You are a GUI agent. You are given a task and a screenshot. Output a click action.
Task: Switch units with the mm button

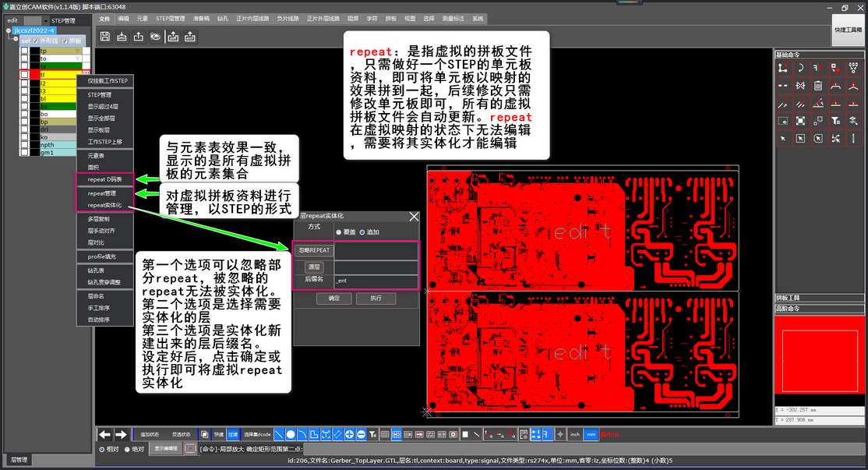(x=591, y=435)
